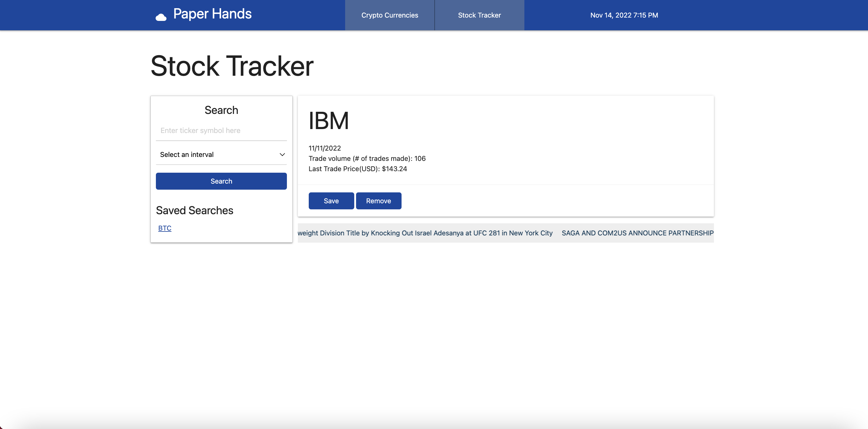The image size is (868, 429).
Task: Click the IBM stock heading
Action: point(328,121)
